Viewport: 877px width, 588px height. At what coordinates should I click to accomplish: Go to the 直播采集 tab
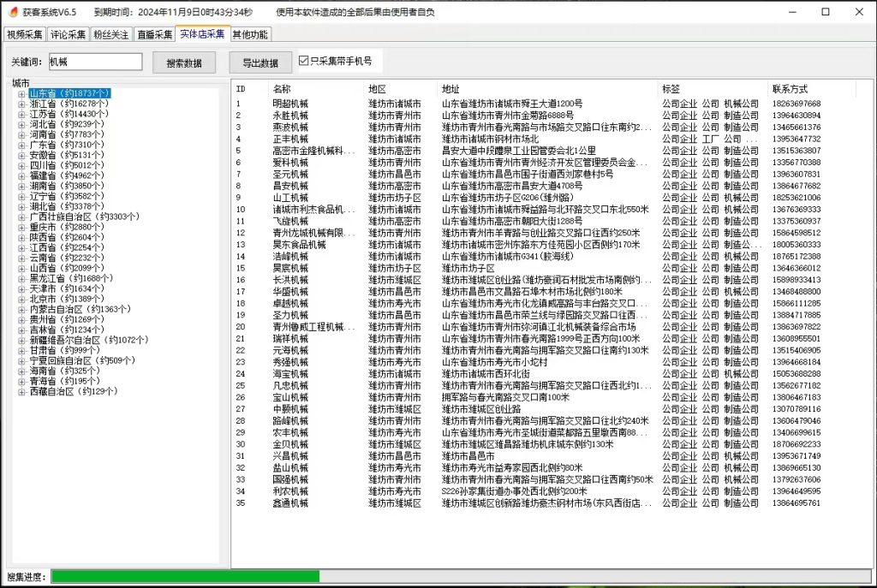point(155,35)
